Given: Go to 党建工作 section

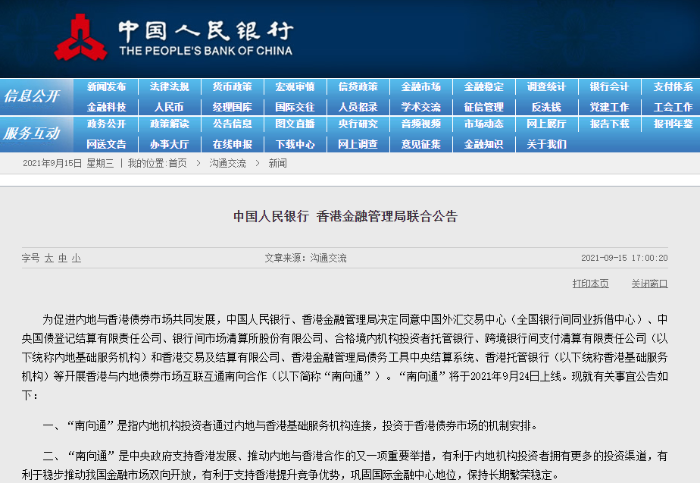Looking at the screenshot, I should pyautogui.click(x=609, y=107).
